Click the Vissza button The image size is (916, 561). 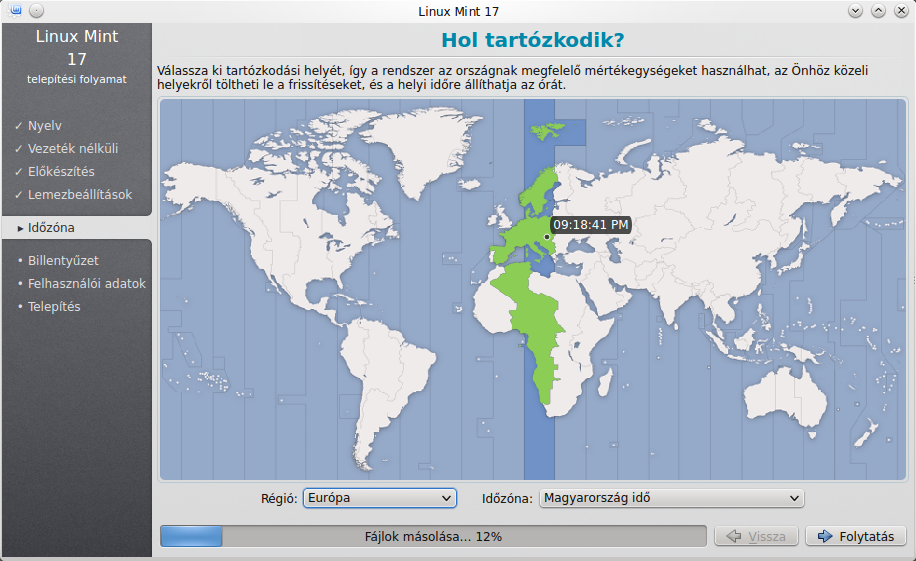[x=758, y=536]
